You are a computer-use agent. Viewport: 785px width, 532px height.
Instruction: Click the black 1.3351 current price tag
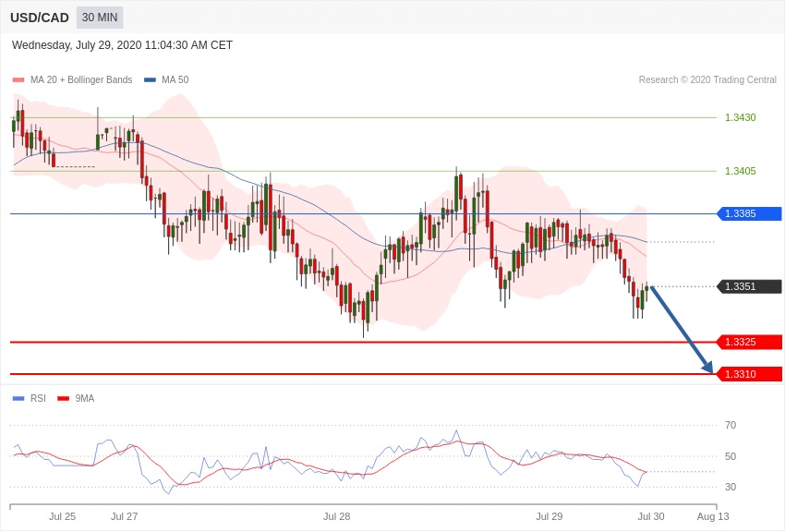click(x=750, y=286)
